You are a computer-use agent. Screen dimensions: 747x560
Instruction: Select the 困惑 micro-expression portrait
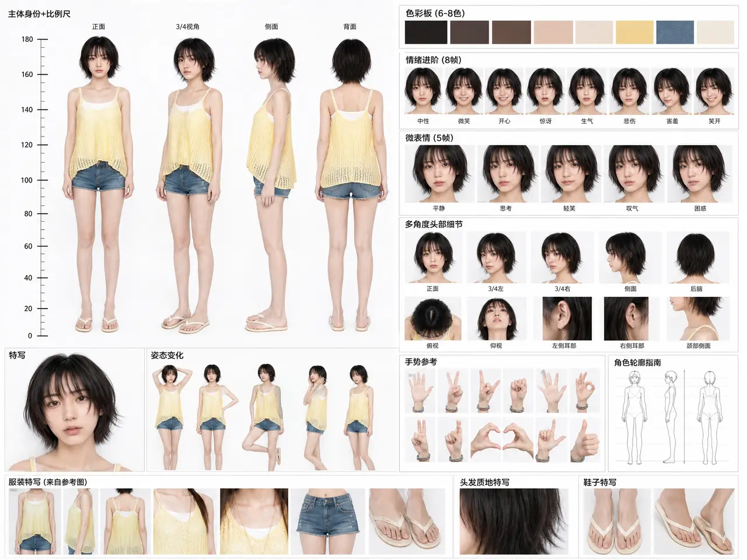tap(700, 174)
